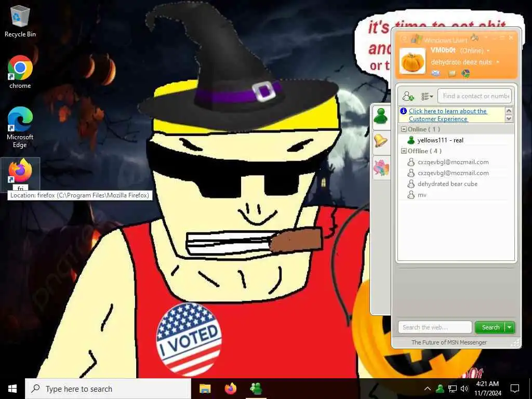The height and width of the screenshot is (399, 532).
Task: Open the network tray icon
Action: point(453,389)
